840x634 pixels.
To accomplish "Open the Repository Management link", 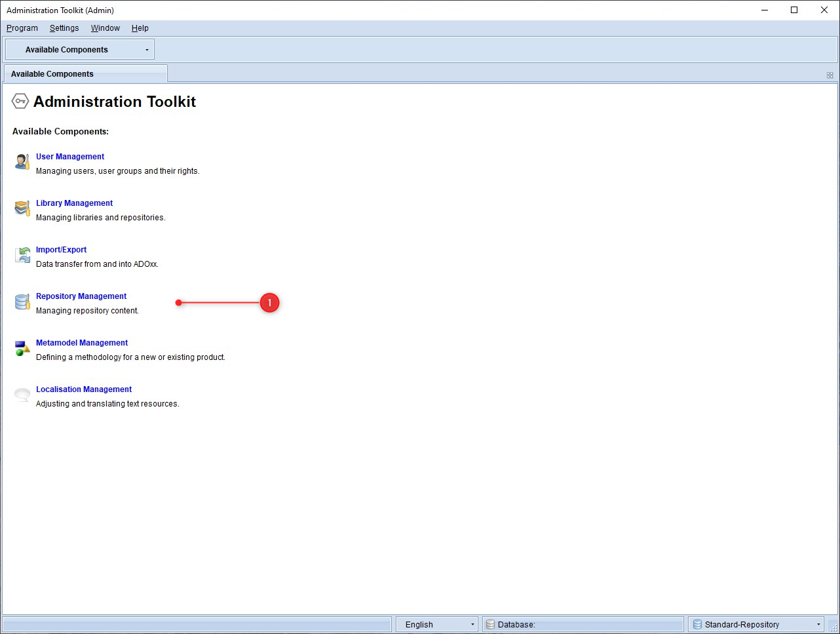I will tap(81, 296).
